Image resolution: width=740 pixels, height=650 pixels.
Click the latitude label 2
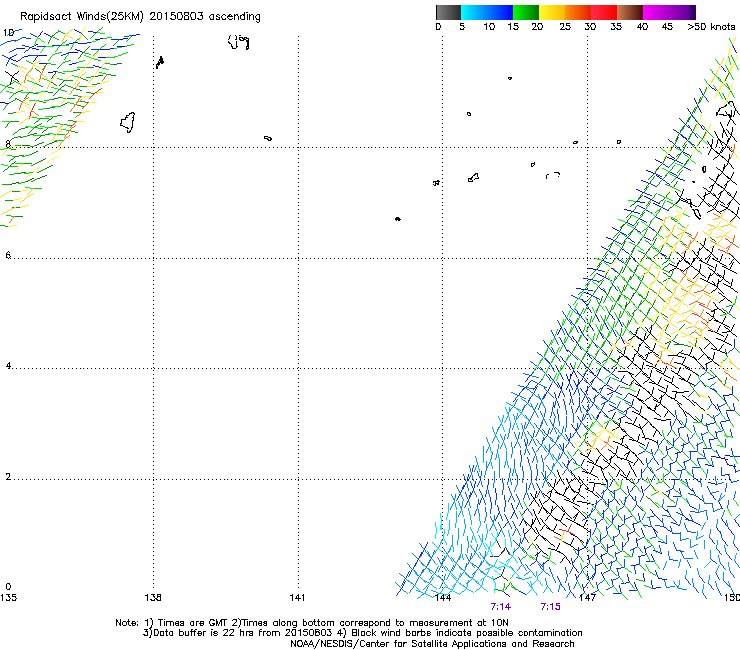pyautogui.click(x=8, y=477)
